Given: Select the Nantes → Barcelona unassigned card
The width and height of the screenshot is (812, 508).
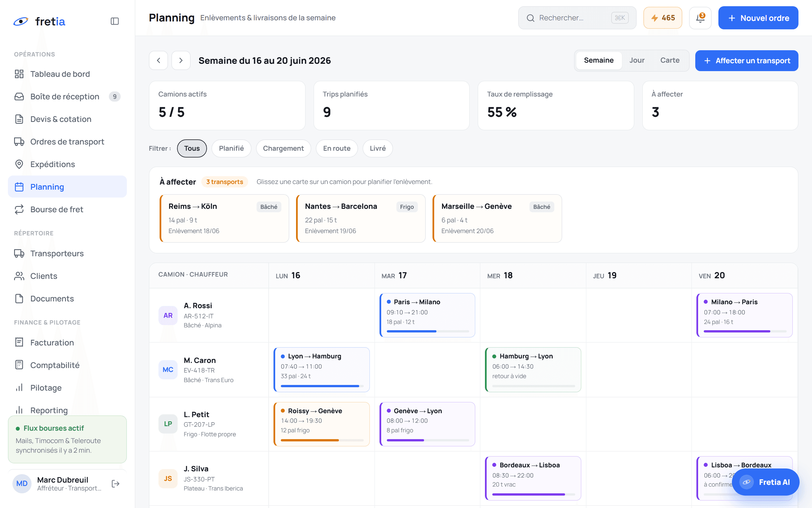Looking at the screenshot, I should (361, 218).
